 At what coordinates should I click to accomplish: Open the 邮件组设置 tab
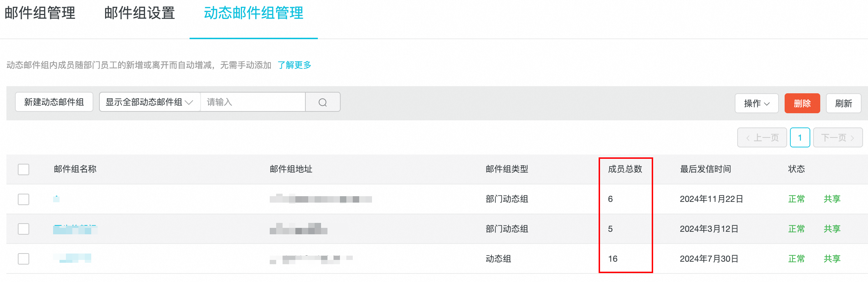coord(139,14)
